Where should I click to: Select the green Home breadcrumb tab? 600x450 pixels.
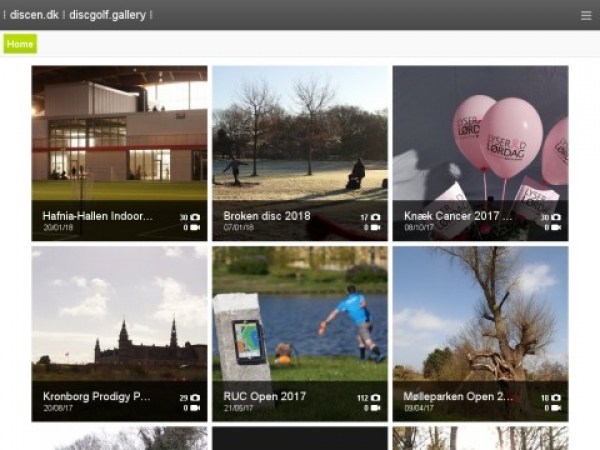20,44
